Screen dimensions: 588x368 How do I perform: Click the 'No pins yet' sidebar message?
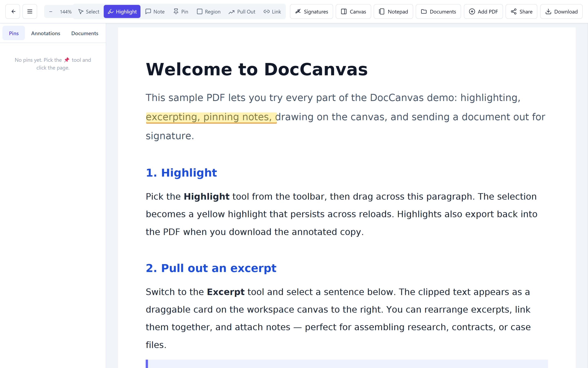(x=53, y=64)
